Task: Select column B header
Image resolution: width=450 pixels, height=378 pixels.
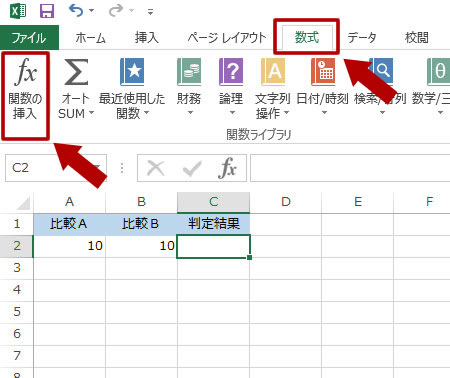Action: coord(141,202)
